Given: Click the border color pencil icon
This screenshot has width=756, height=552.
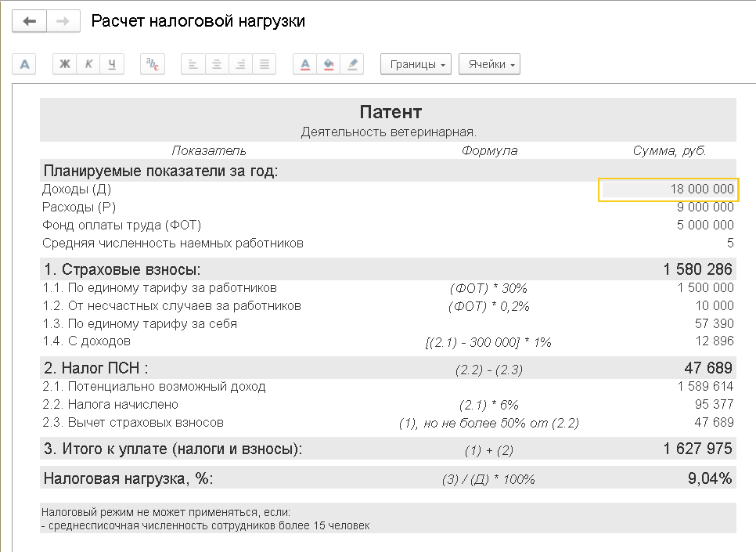Looking at the screenshot, I should click(352, 64).
